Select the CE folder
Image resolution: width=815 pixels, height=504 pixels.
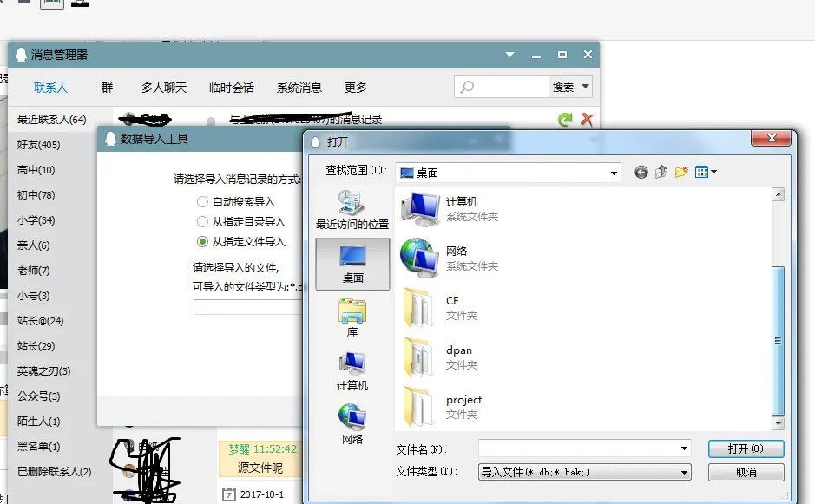click(451, 307)
